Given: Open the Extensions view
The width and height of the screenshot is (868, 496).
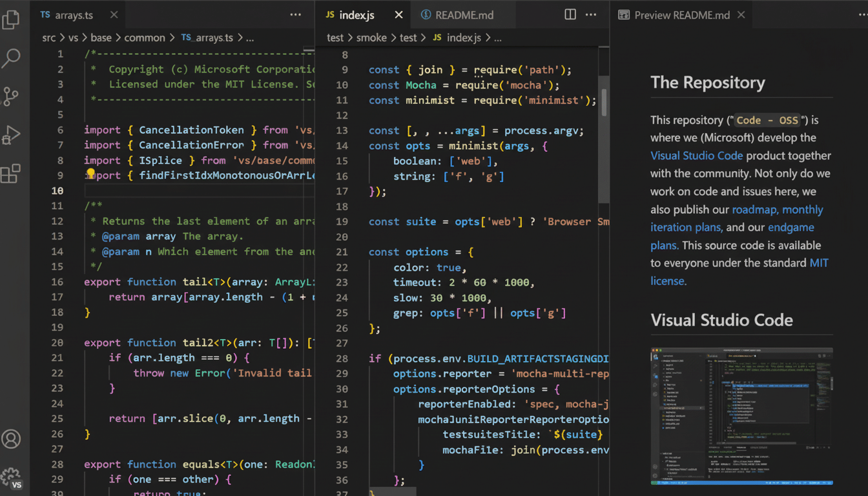Looking at the screenshot, I should pyautogui.click(x=10, y=173).
